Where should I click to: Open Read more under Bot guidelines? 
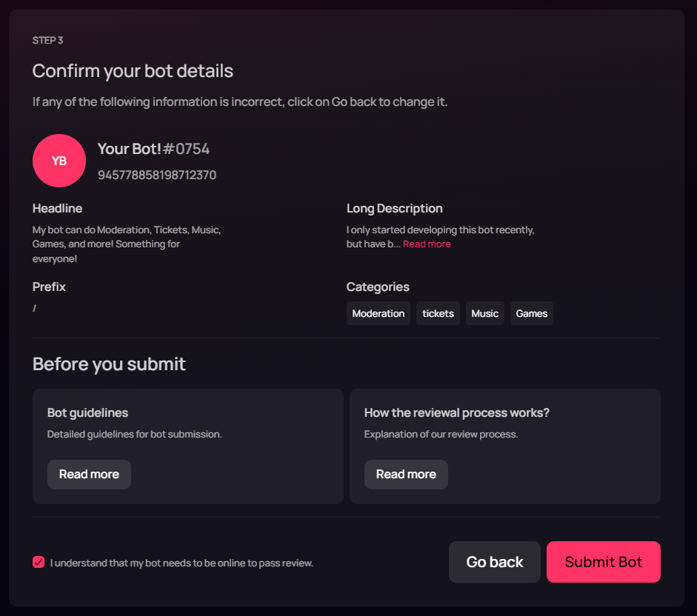pyautogui.click(x=89, y=475)
